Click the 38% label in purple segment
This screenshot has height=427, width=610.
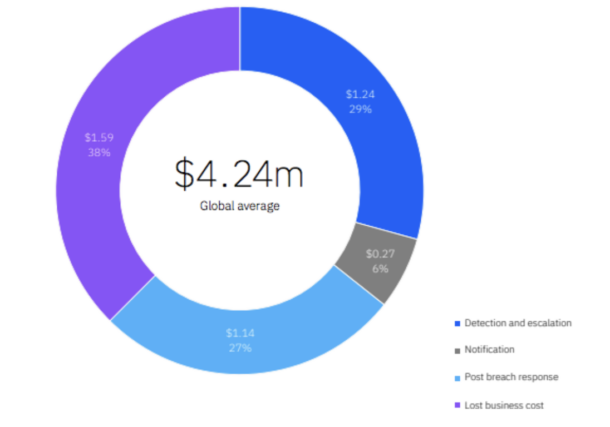point(99,152)
